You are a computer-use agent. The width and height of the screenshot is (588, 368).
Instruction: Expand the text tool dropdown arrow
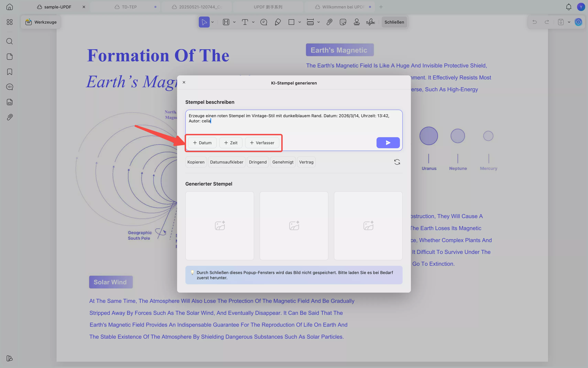[253, 22]
